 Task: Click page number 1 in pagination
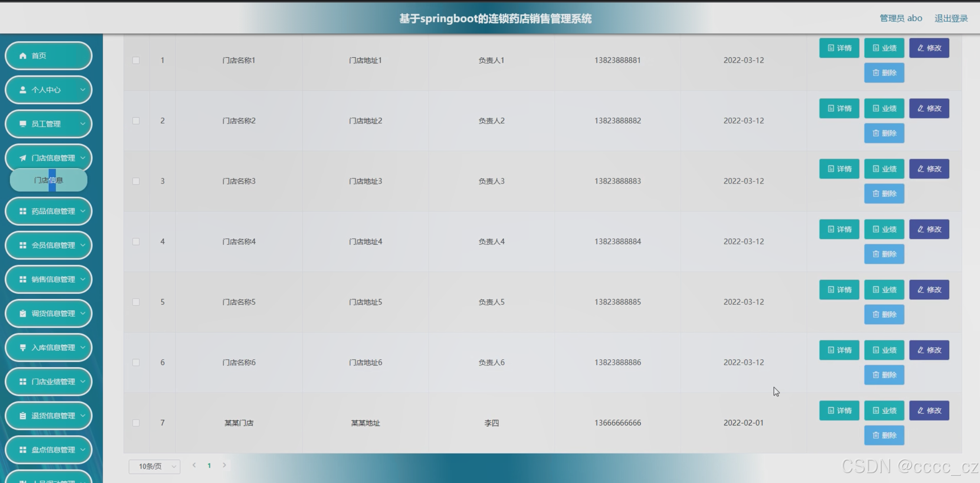(x=209, y=466)
